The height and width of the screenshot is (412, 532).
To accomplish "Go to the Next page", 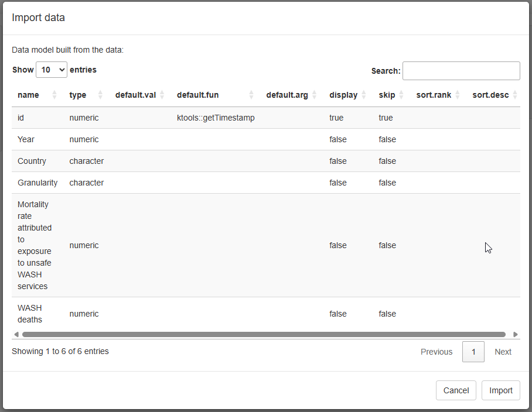I will [x=503, y=352].
